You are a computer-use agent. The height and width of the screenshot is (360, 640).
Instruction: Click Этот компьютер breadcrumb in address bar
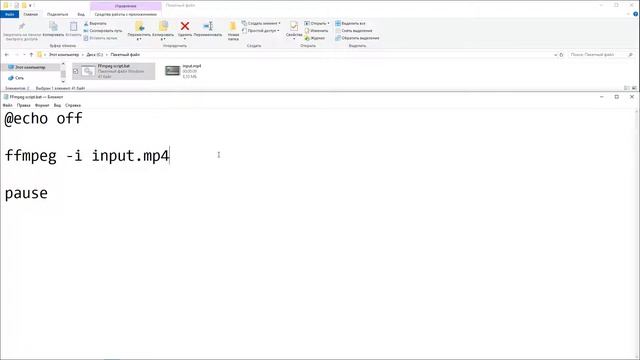pyautogui.click(x=64, y=55)
